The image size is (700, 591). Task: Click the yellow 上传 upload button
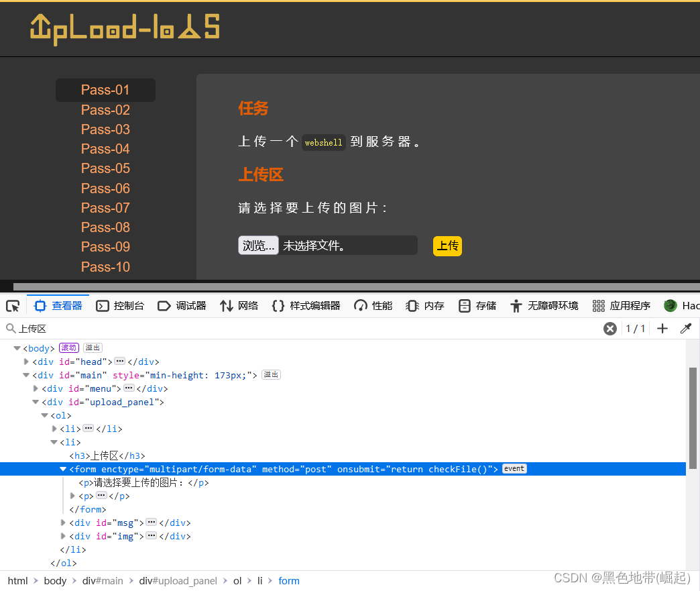click(447, 246)
